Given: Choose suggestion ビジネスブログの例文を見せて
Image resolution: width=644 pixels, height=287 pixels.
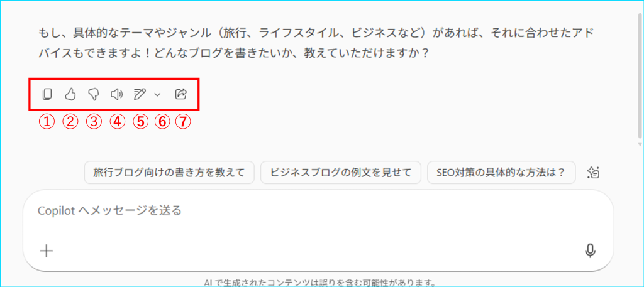Looking at the screenshot, I should click(x=341, y=173).
